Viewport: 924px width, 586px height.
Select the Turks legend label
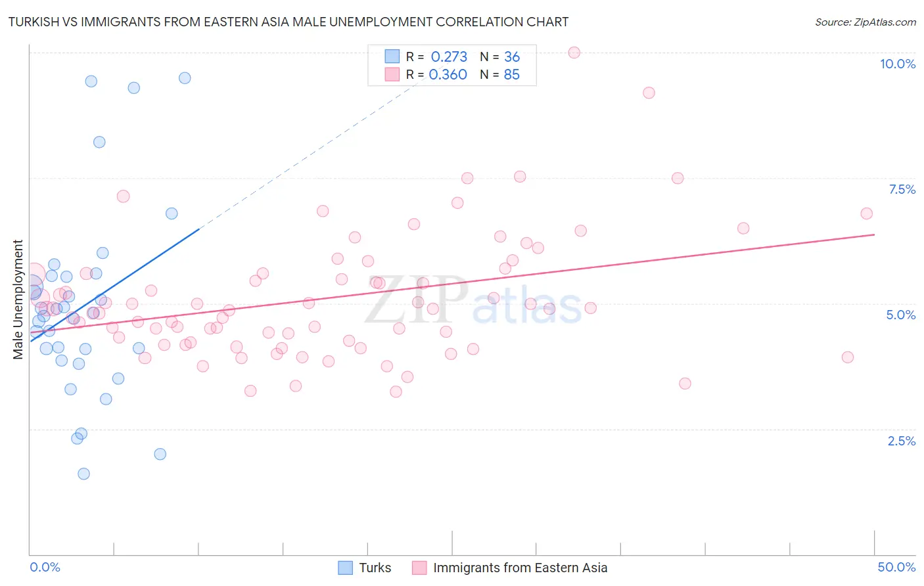pyautogui.click(x=375, y=568)
